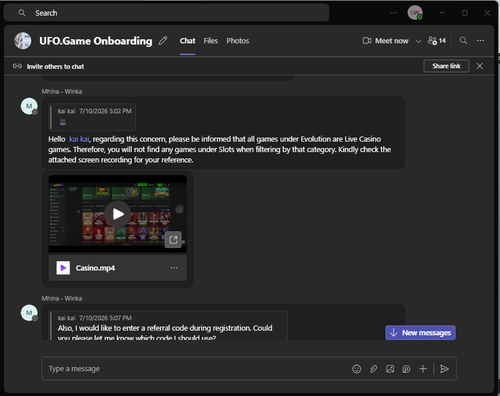Switch to the Chat tab
This screenshot has height=396, width=500.
[x=187, y=41]
